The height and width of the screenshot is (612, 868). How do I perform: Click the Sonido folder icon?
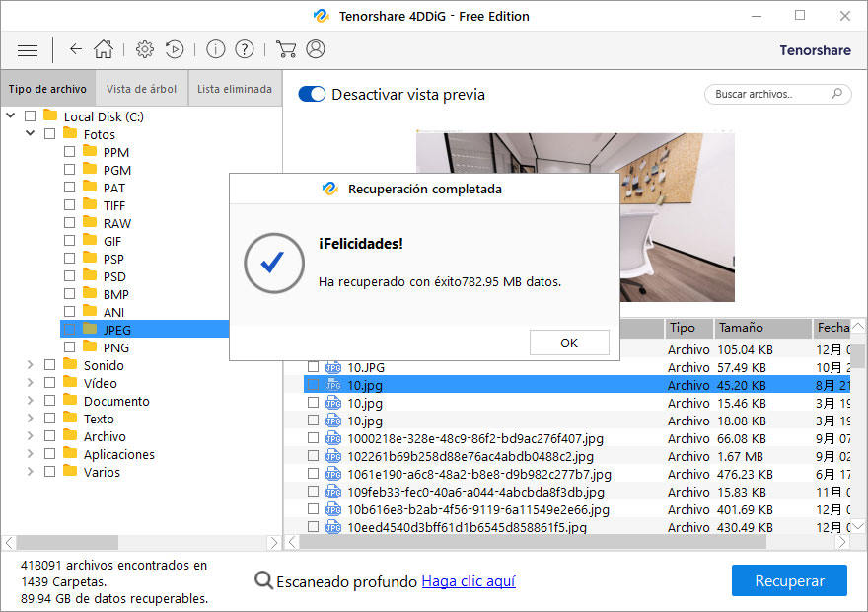[x=70, y=364]
